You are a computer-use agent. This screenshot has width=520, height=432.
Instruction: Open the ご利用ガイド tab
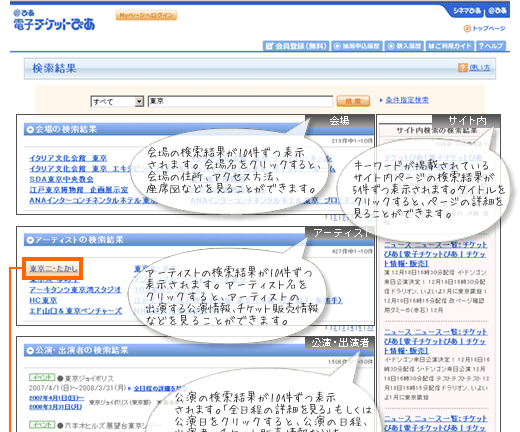[x=450, y=46]
